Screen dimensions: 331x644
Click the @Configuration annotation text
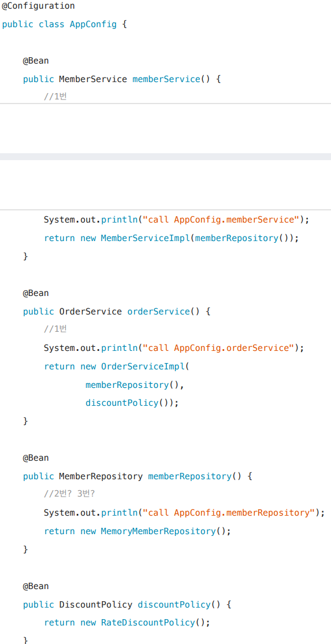pos(38,6)
